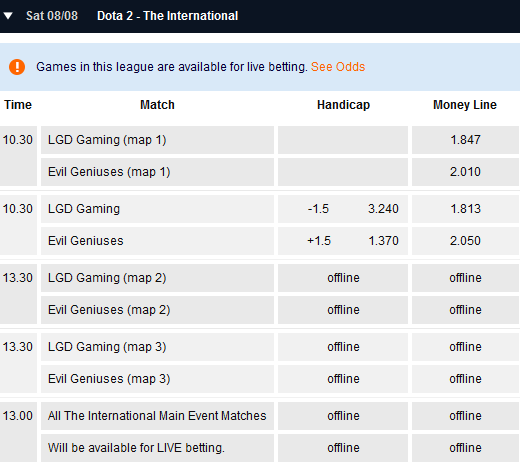The width and height of the screenshot is (520, 464).
Task: Click offline money line for LIVE betting row
Action: [465, 448]
